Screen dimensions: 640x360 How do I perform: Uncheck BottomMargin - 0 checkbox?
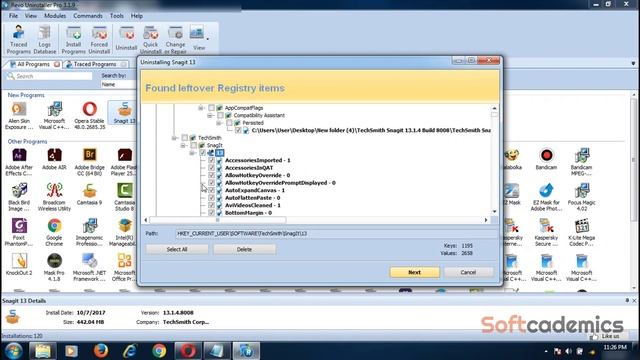click(x=211, y=213)
